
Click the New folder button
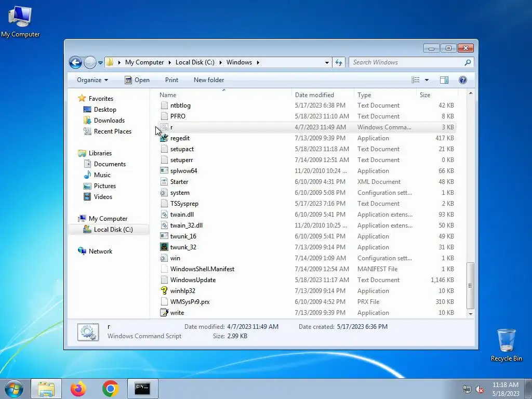pyautogui.click(x=209, y=80)
